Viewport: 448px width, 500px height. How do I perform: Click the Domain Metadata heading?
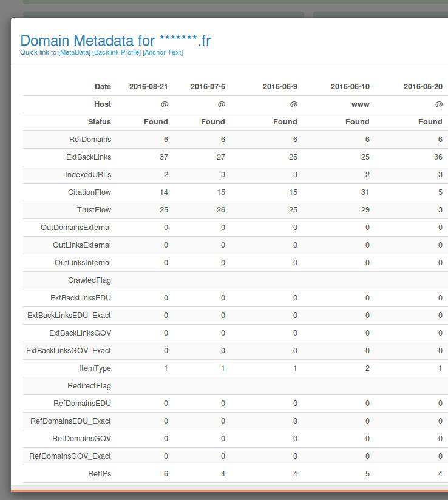(115, 41)
